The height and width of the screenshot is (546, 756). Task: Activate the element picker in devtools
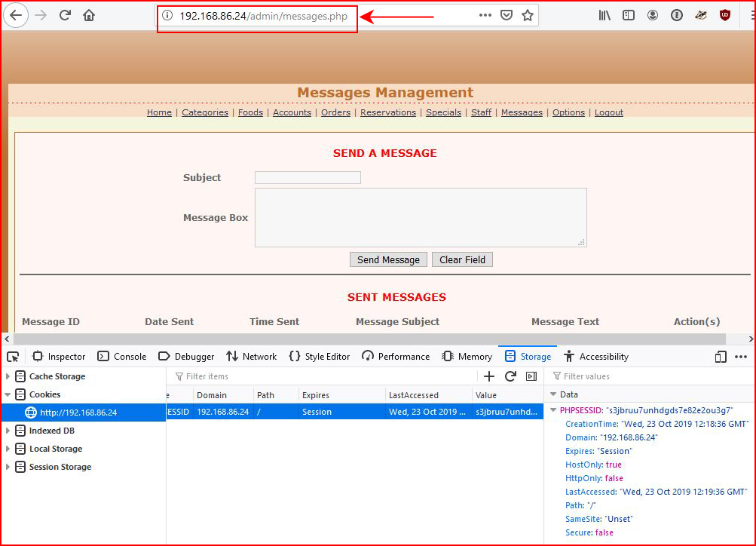tap(13, 357)
